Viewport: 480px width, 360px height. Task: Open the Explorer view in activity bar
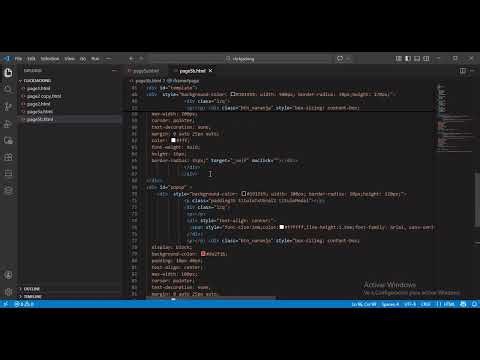[8, 73]
